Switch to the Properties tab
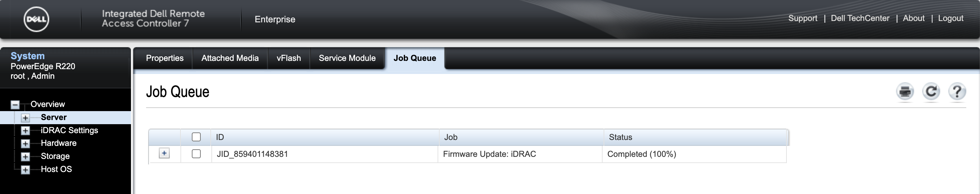The image size is (980, 194). point(165,58)
